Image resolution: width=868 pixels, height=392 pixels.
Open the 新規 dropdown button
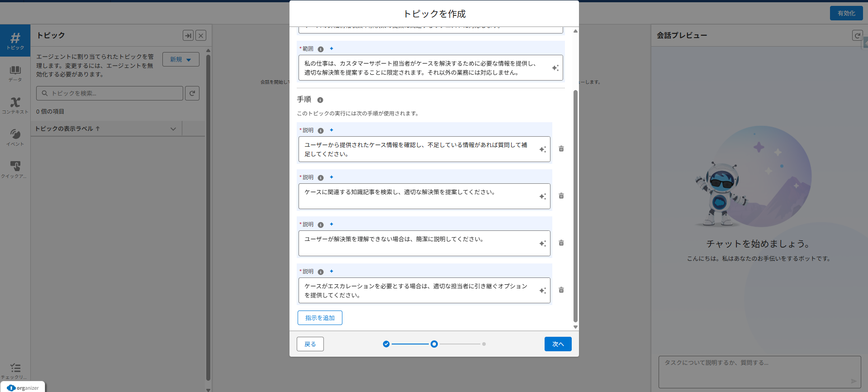(x=180, y=59)
